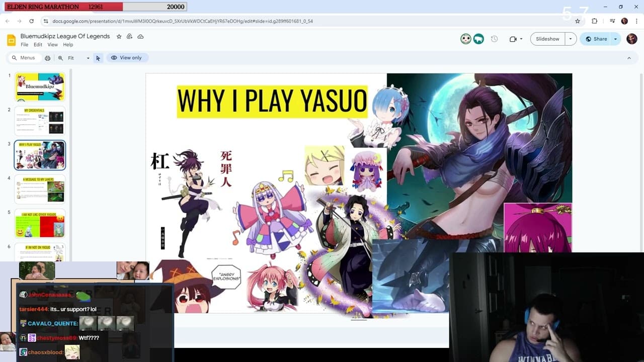Click the Print icon in the toolbar
The image size is (644, 362).
[x=48, y=57]
